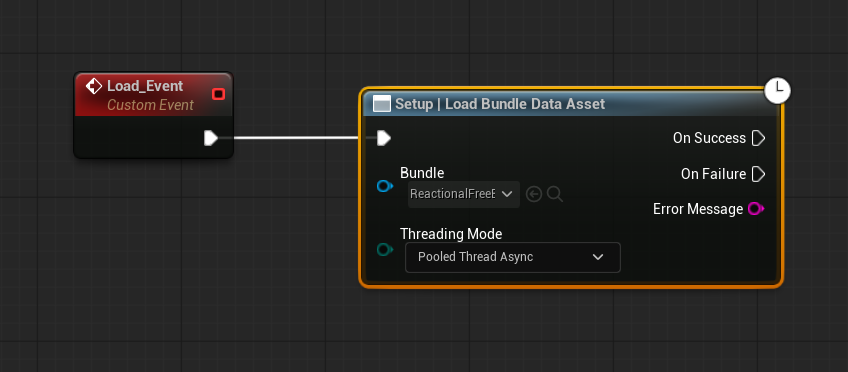Click the Error Message label
This screenshot has width=848, height=372.
coord(698,209)
